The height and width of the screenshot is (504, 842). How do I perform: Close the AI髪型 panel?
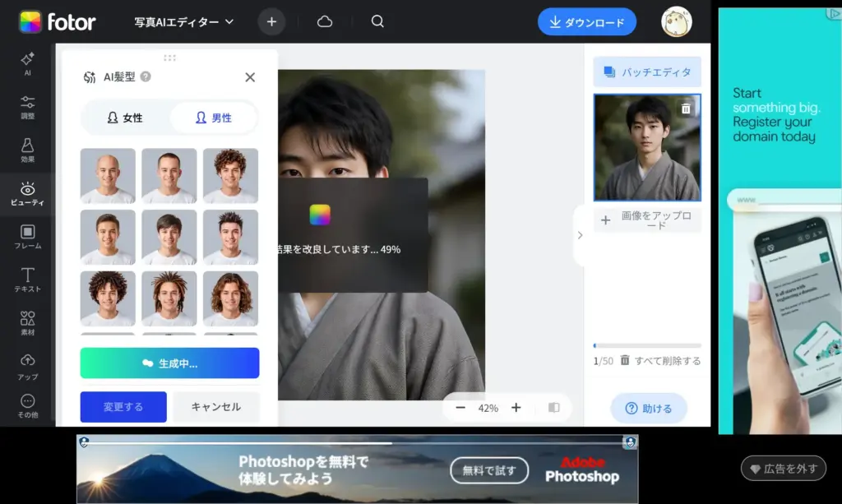coord(250,77)
